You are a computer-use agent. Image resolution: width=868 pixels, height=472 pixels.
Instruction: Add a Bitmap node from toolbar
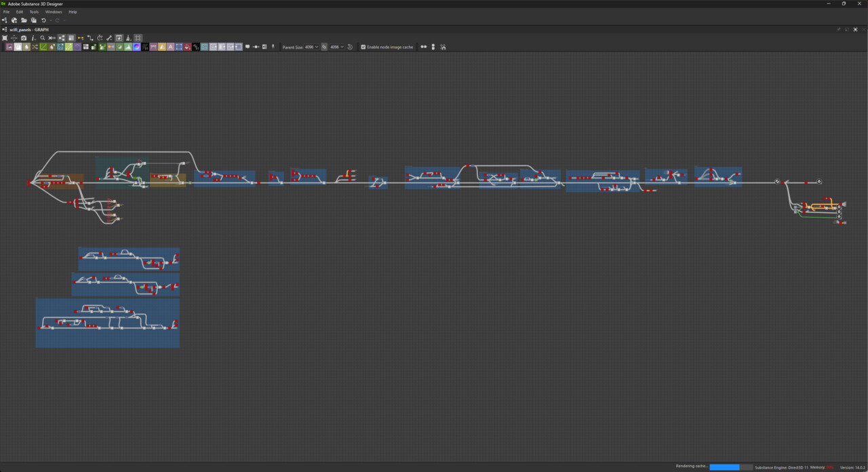point(9,47)
